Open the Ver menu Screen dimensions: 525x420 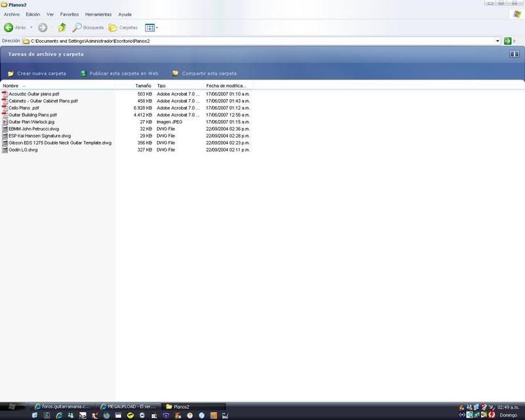[x=50, y=14]
